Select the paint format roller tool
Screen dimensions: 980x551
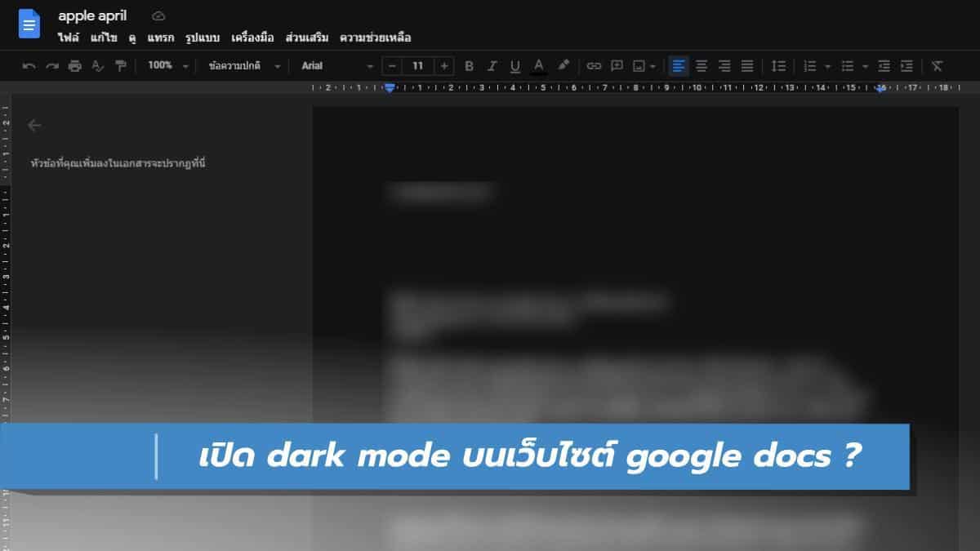click(x=121, y=66)
